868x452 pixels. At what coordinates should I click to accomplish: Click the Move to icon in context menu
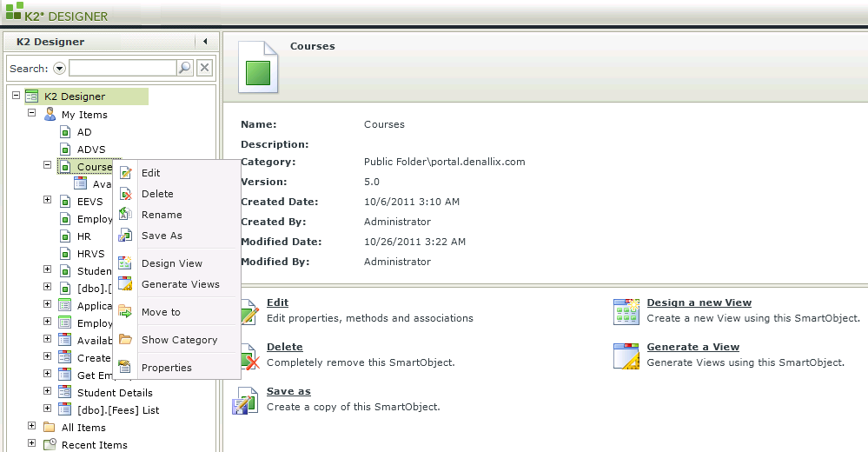tap(126, 312)
